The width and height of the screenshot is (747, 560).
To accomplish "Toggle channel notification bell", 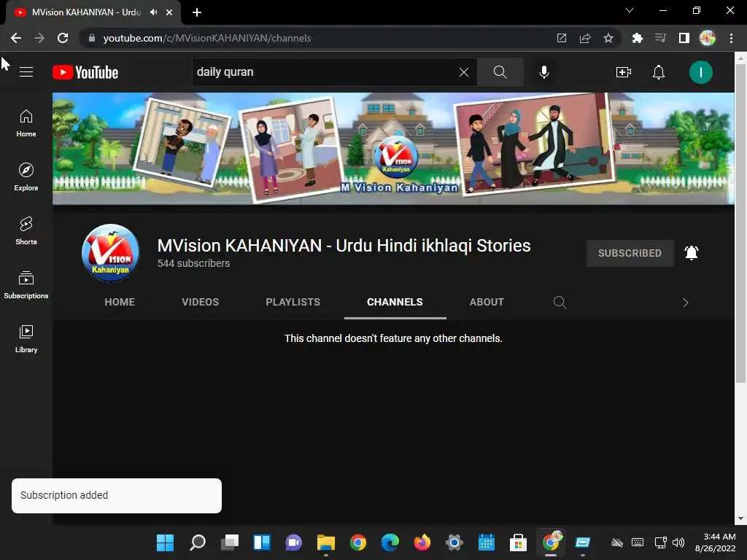I will coord(692,253).
